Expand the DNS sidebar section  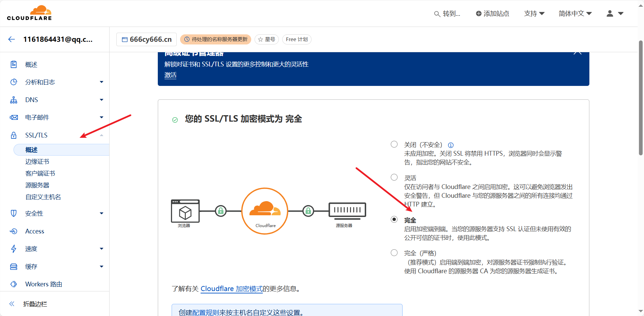[x=101, y=100]
